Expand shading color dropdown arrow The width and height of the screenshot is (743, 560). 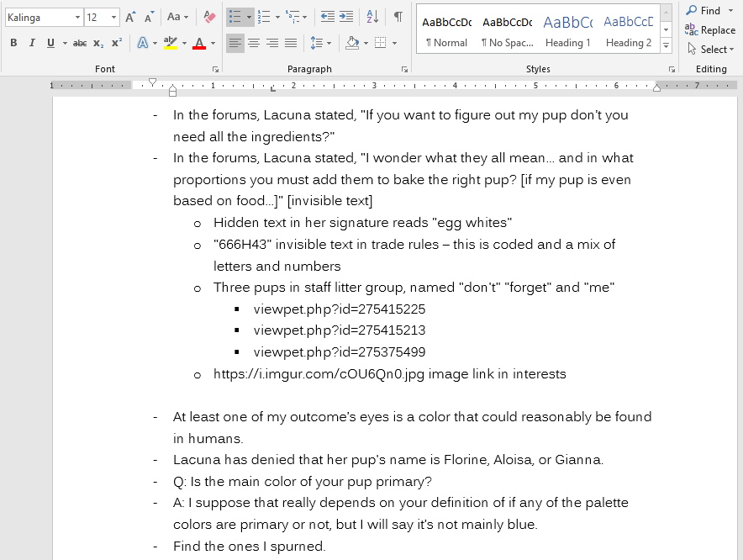[x=366, y=44]
